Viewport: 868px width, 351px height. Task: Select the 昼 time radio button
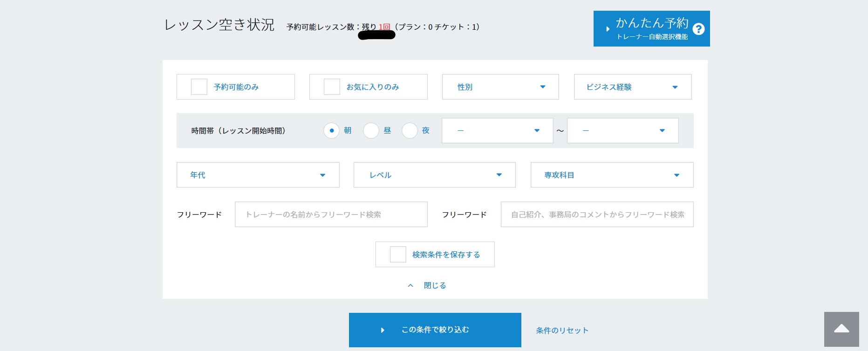tap(371, 131)
